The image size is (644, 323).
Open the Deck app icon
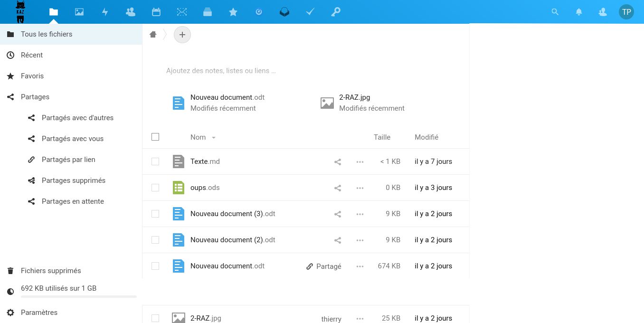click(208, 12)
